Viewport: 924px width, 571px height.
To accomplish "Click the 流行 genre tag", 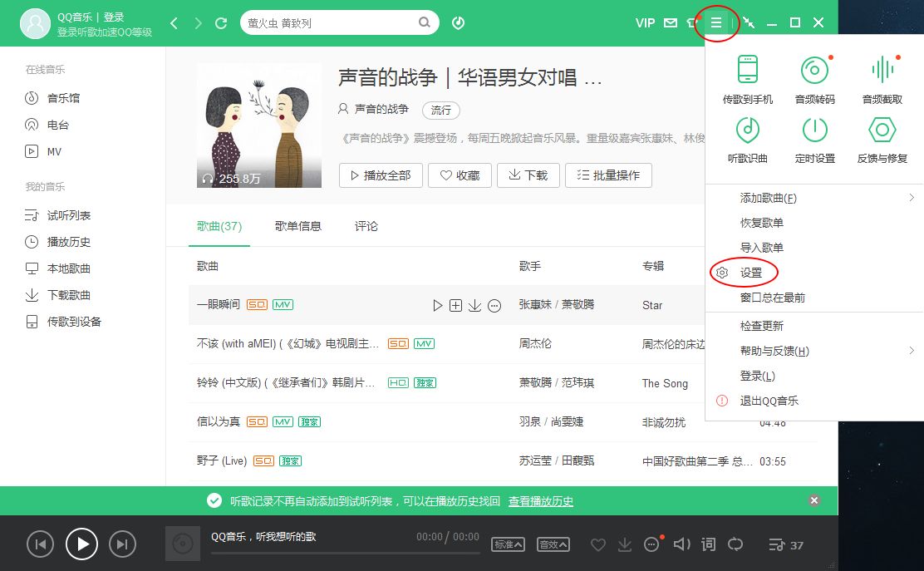I will [440, 111].
